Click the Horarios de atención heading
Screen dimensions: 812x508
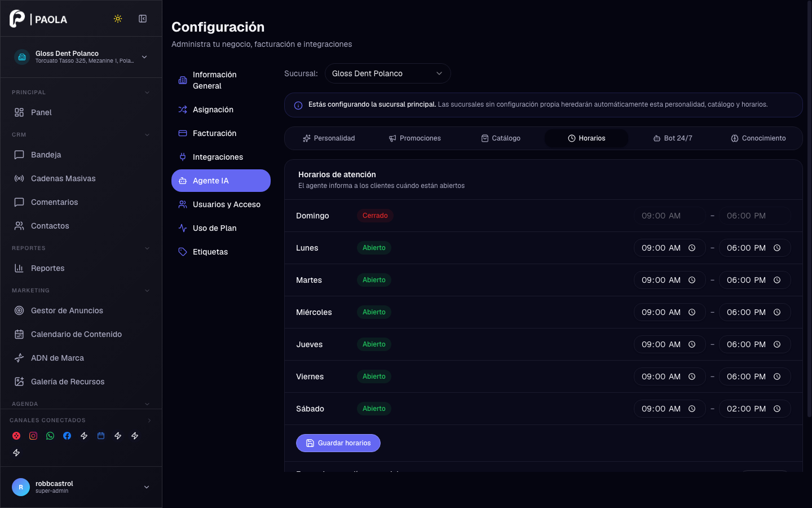pos(337,174)
